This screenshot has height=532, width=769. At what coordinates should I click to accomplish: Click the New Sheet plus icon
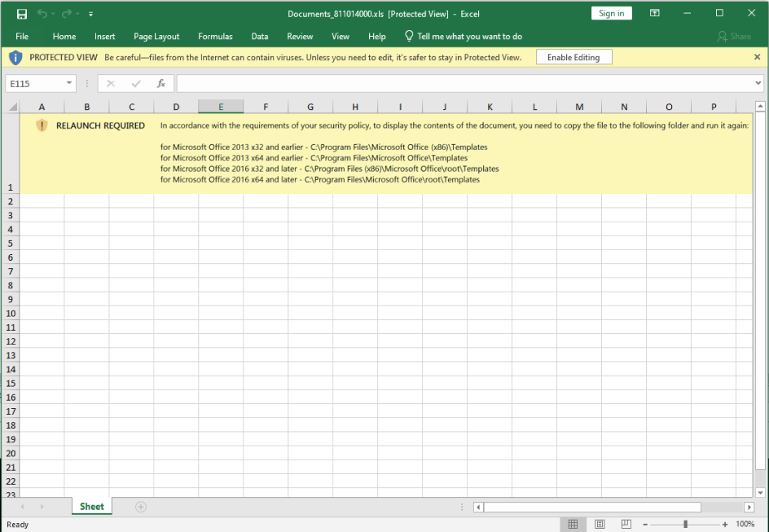[x=140, y=507]
